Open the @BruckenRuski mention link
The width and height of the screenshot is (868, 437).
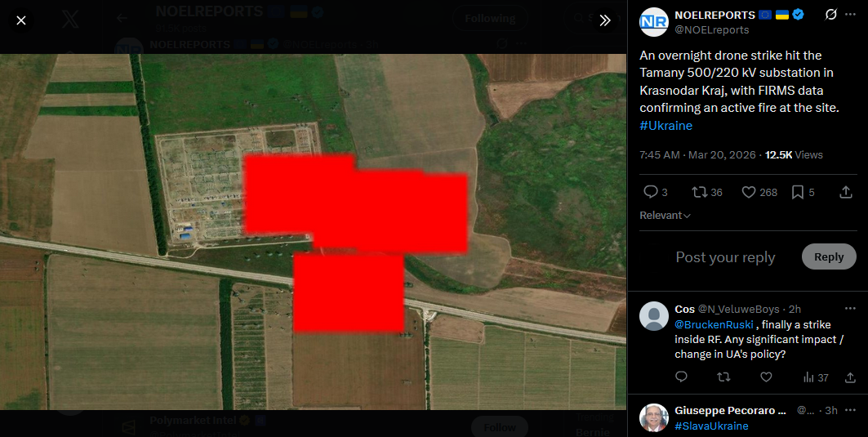[714, 324]
